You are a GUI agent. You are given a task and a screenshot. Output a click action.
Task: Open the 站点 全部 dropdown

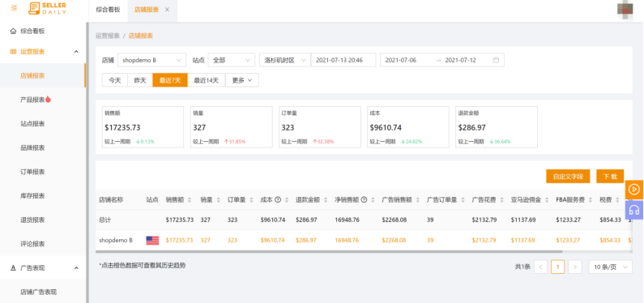point(231,60)
